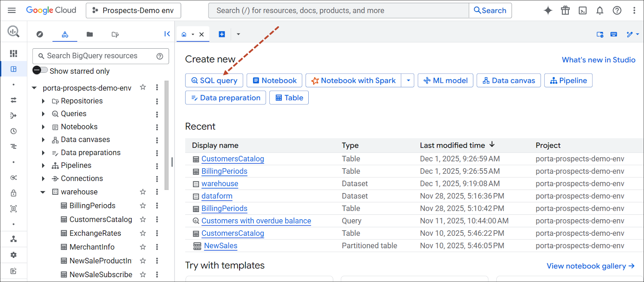
Task: Open the help question mark icon
Action: [617, 10]
